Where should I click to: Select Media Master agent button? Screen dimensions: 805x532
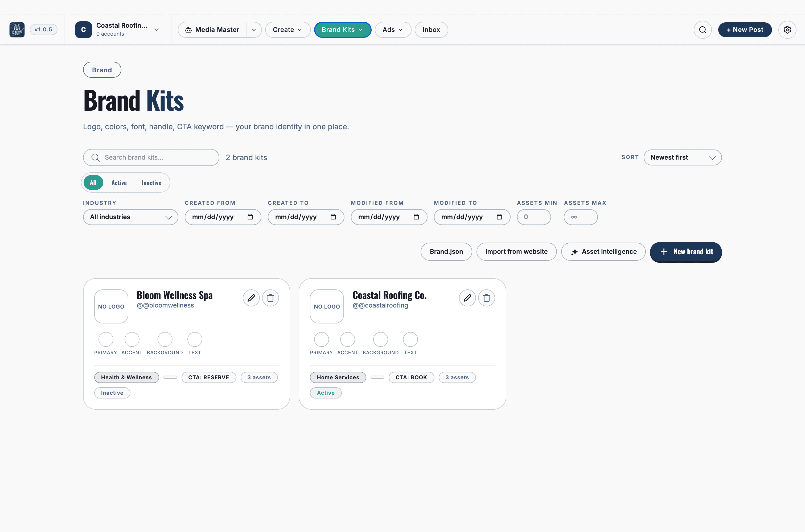coord(212,30)
